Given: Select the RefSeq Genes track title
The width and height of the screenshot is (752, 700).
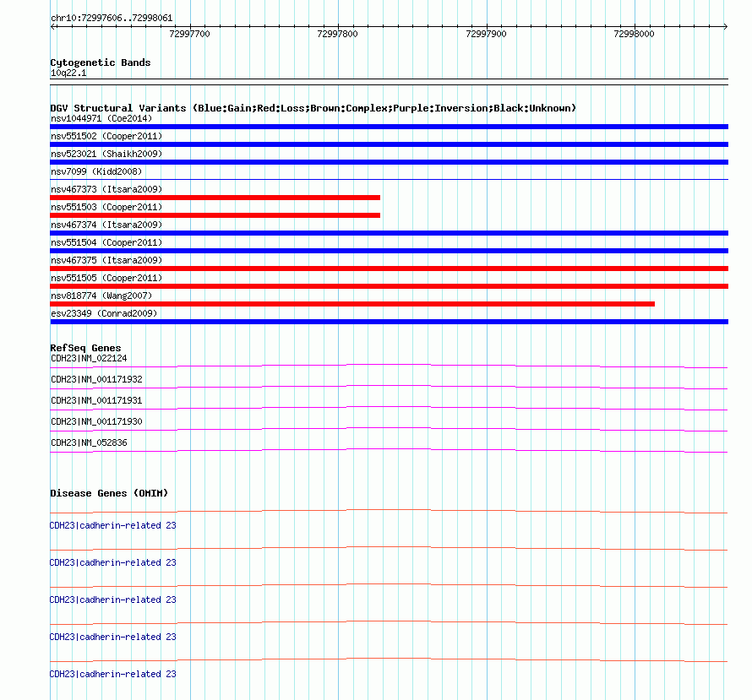Looking at the screenshot, I should click(x=85, y=349).
